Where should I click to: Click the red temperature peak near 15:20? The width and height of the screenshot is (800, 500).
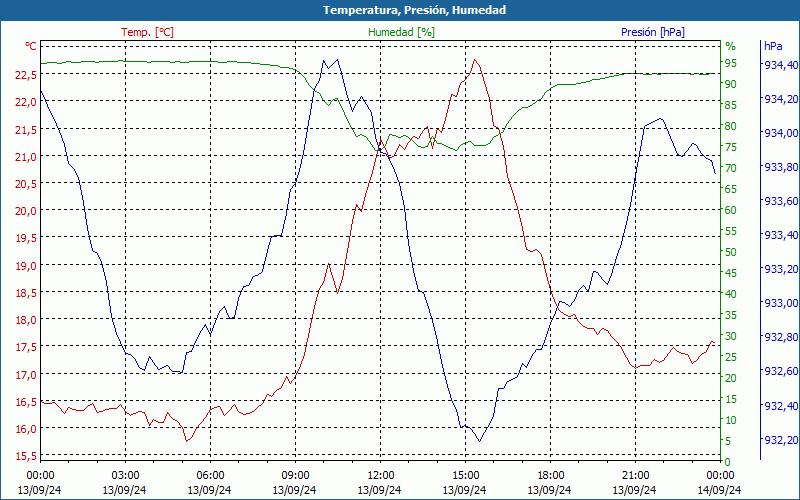point(475,60)
